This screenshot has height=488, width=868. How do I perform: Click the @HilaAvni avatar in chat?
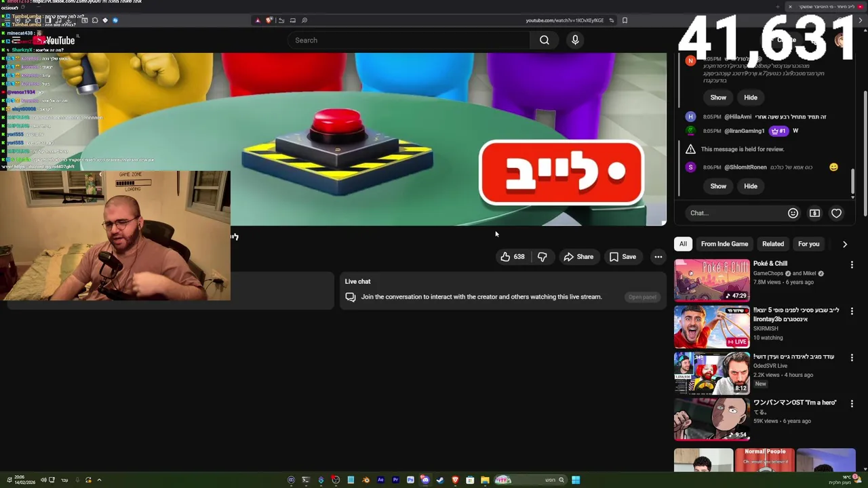click(690, 117)
